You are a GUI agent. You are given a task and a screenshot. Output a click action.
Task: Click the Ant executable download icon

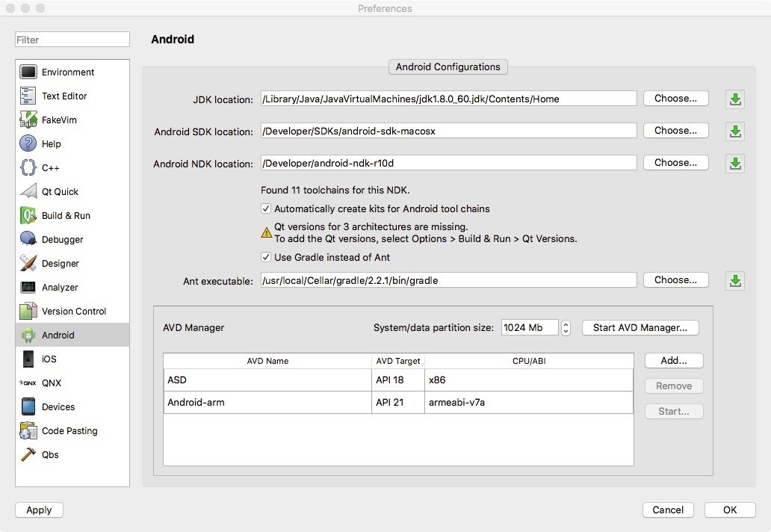pyautogui.click(x=735, y=281)
